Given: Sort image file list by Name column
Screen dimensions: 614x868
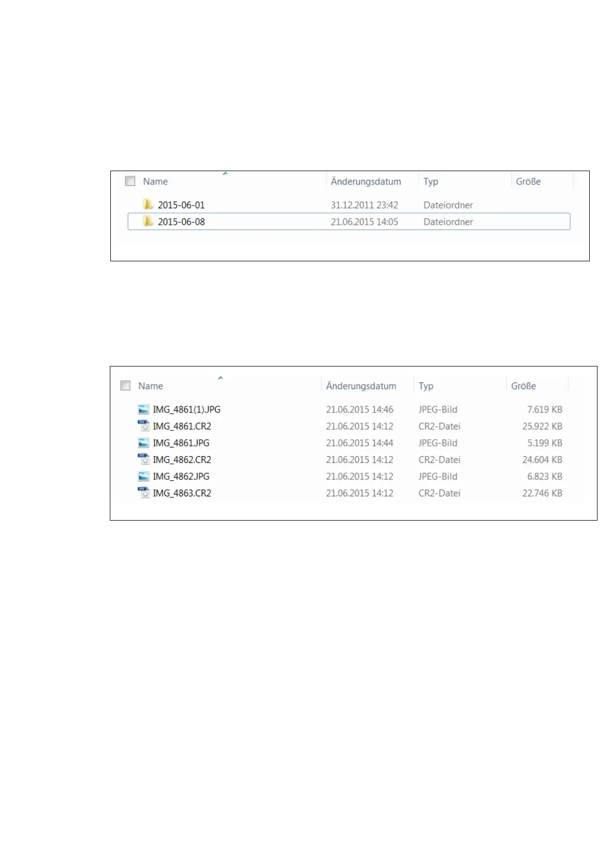Looking at the screenshot, I should coord(151,386).
